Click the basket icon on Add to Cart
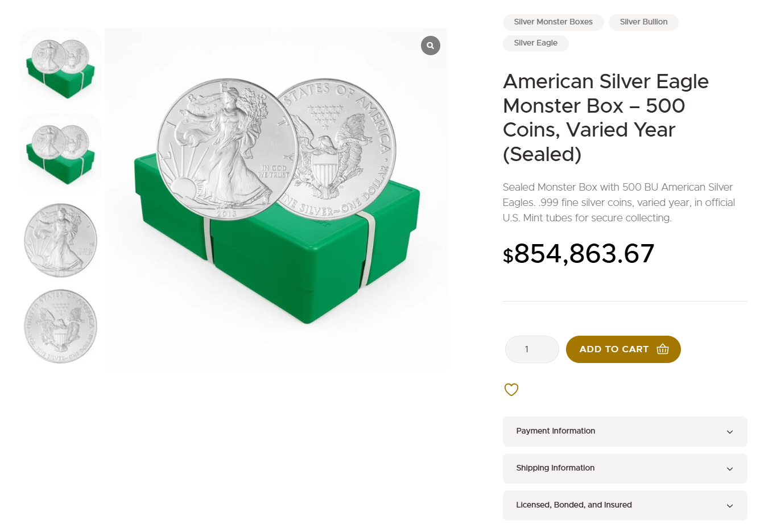Image resolution: width=760 pixels, height=532 pixels. tap(663, 349)
